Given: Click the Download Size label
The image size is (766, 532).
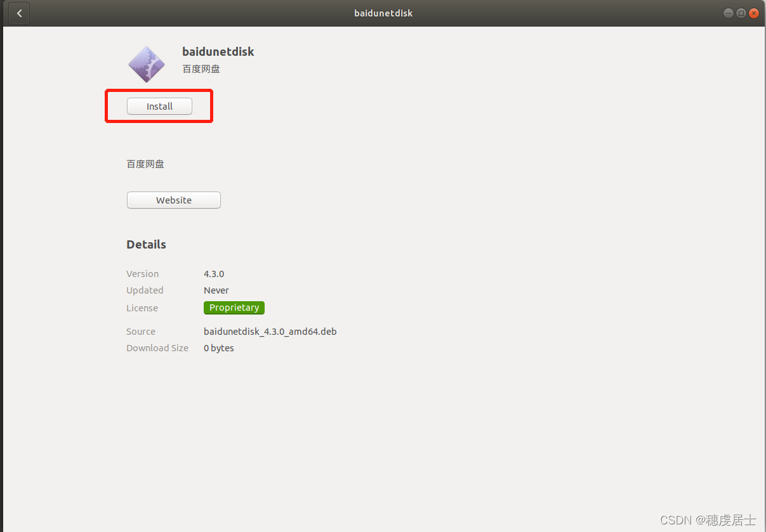Looking at the screenshot, I should coord(157,348).
